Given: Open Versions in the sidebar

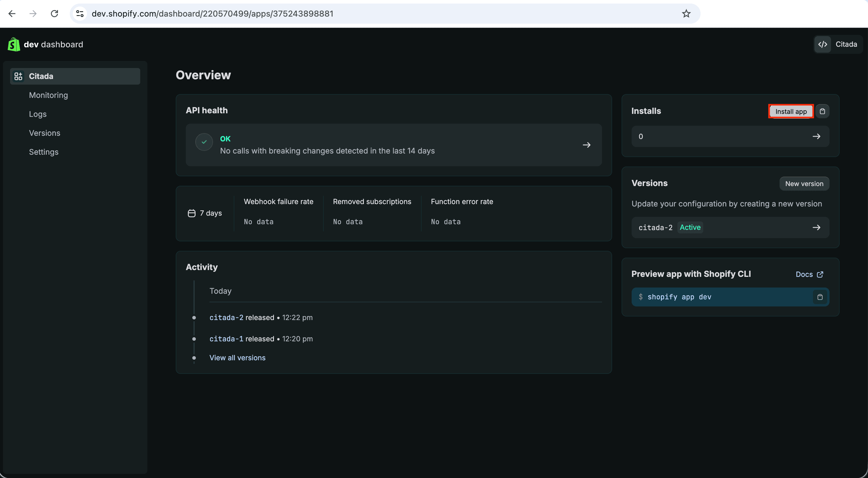Looking at the screenshot, I should (x=44, y=133).
